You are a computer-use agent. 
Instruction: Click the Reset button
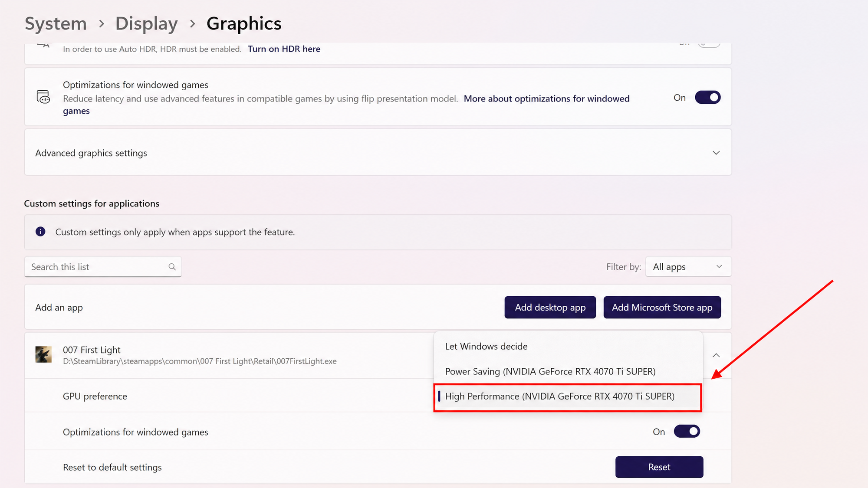tap(659, 467)
